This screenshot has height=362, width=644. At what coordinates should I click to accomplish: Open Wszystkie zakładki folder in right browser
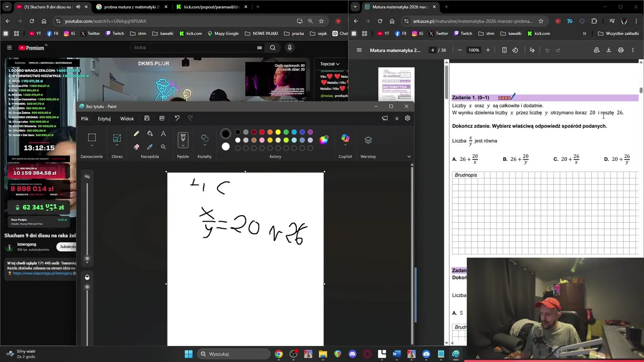point(618,34)
